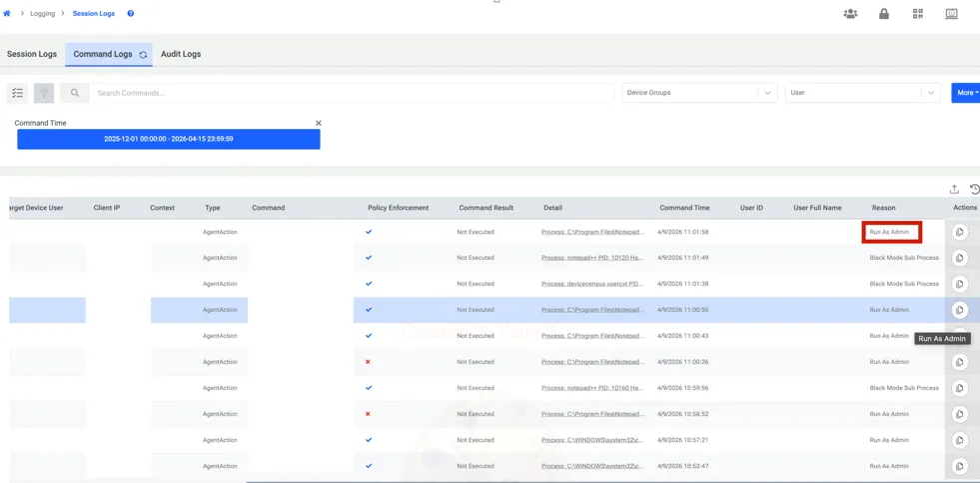
Task: Open the More dropdown button
Action: 966,93
